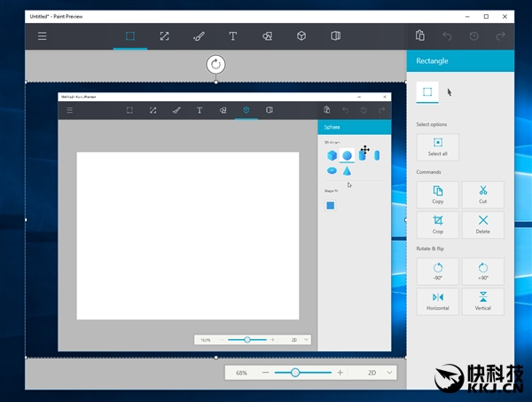The image size is (532, 402).
Task: Click the rotate handle above the selection
Action: (215, 64)
